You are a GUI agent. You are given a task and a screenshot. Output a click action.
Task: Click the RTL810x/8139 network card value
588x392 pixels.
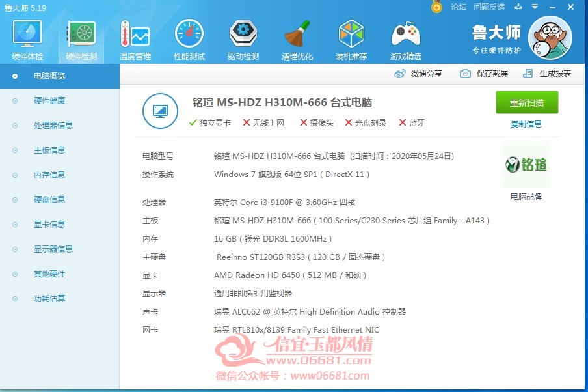pyautogui.click(x=296, y=330)
